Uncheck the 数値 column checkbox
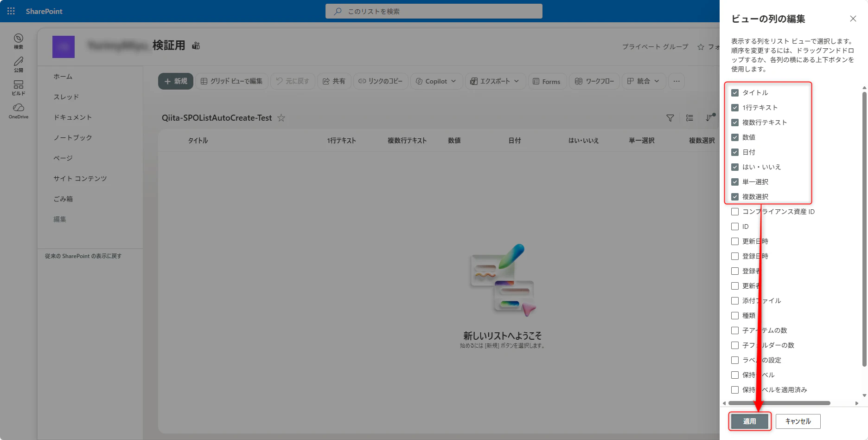Image resolution: width=868 pixels, height=440 pixels. (x=735, y=137)
